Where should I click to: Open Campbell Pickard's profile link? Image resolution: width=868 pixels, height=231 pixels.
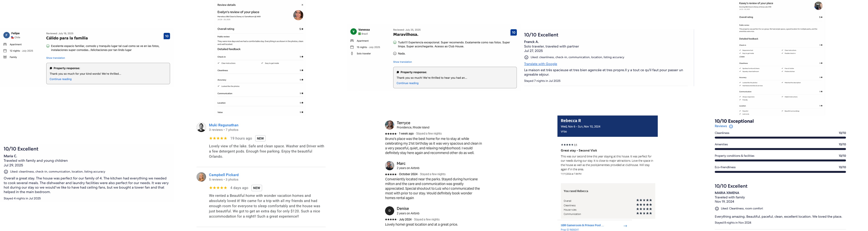tap(223, 175)
